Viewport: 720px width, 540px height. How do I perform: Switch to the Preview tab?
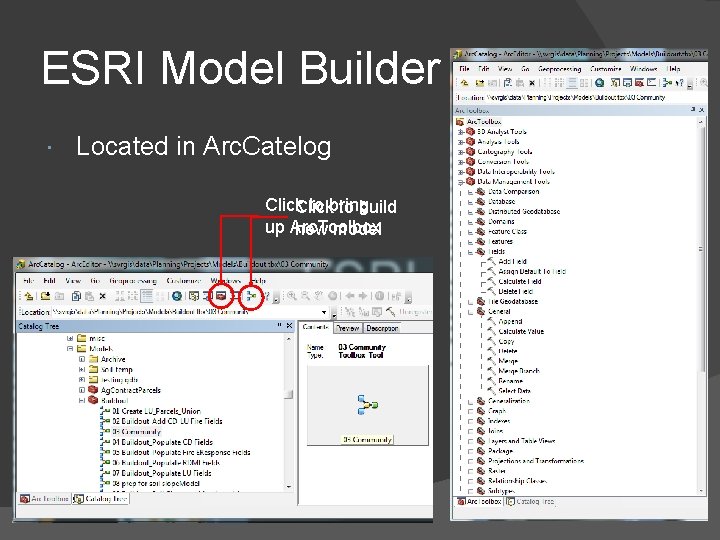click(x=347, y=328)
